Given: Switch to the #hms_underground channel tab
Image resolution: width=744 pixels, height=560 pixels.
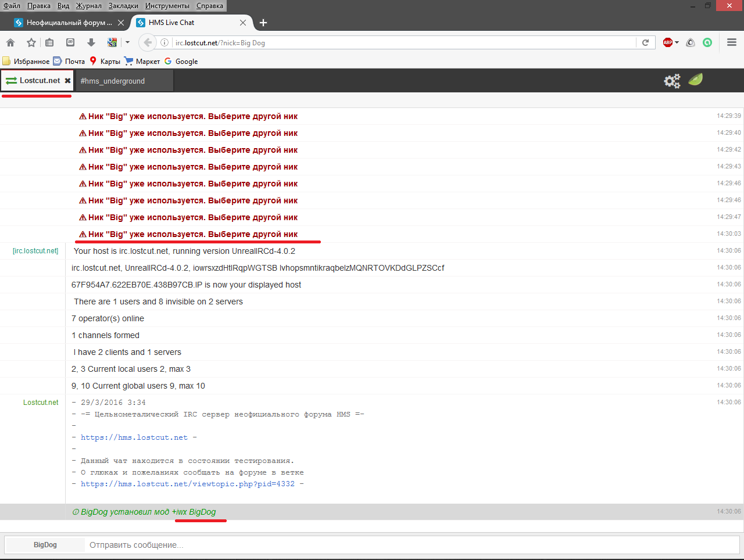Looking at the screenshot, I should (x=113, y=81).
